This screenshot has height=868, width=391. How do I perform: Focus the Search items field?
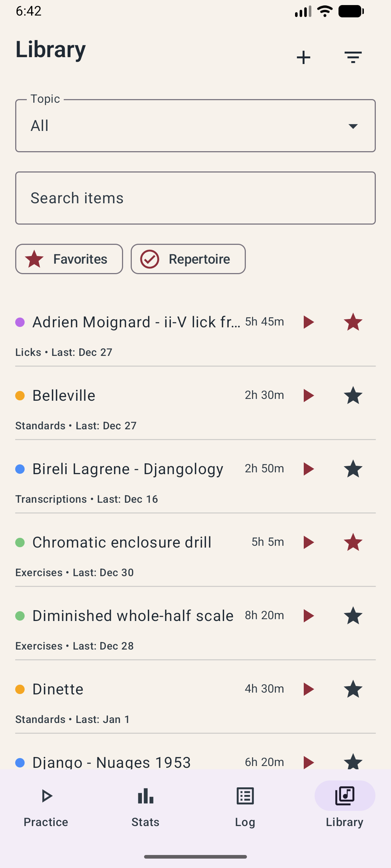click(x=195, y=198)
